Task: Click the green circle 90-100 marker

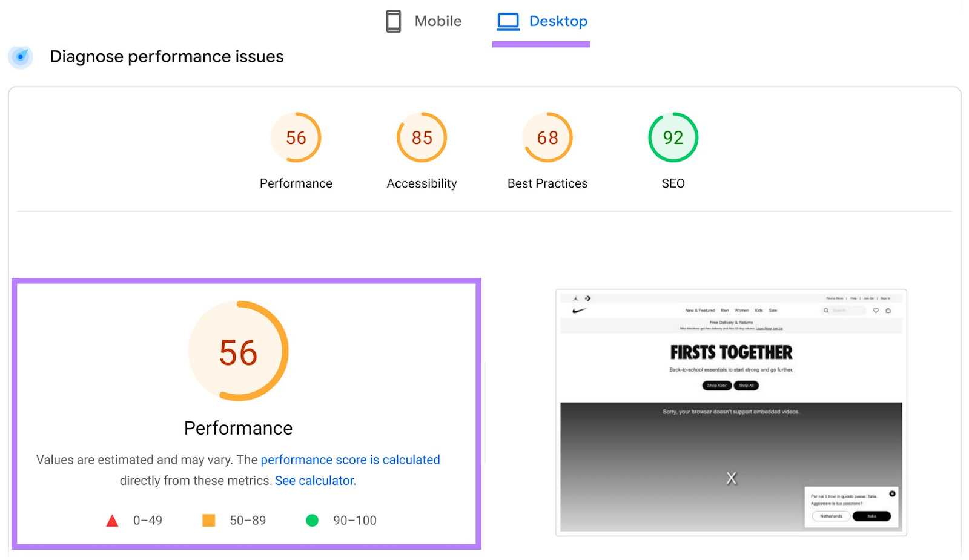Action: 313,520
